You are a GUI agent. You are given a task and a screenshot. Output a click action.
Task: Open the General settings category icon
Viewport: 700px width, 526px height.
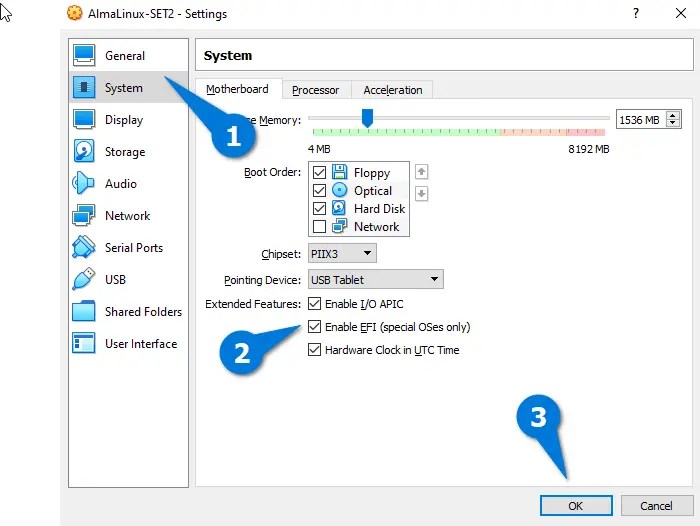(84, 55)
